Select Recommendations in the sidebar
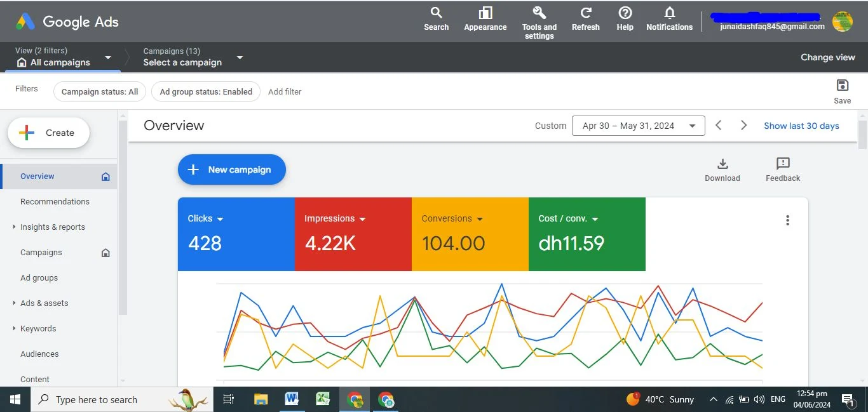The image size is (868, 412). click(55, 201)
